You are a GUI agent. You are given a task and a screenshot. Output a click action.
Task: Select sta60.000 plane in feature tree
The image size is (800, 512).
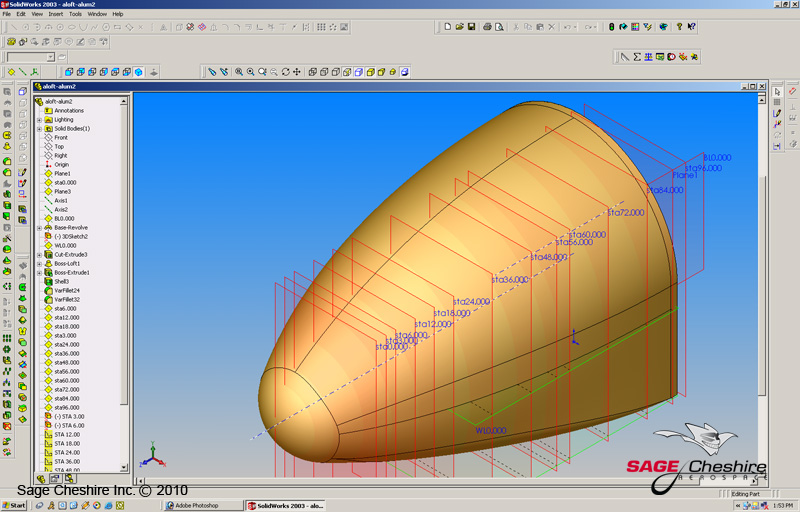tap(66, 381)
